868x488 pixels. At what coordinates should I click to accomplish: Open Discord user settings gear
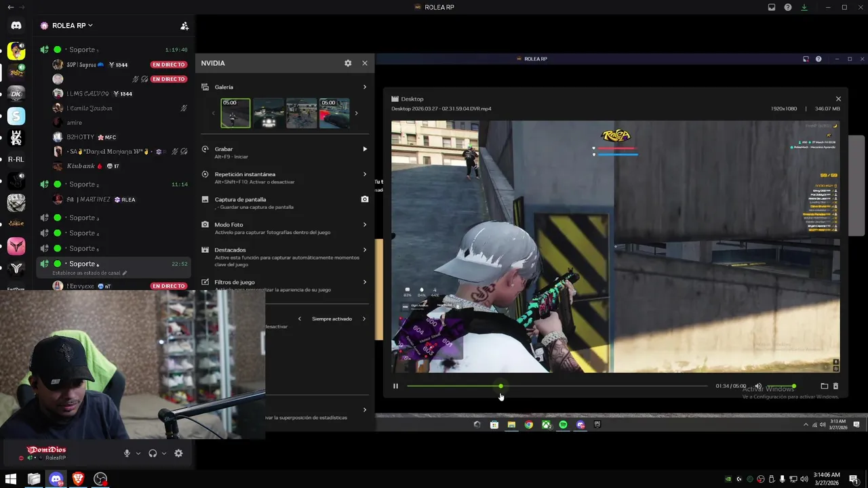pyautogui.click(x=178, y=453)
